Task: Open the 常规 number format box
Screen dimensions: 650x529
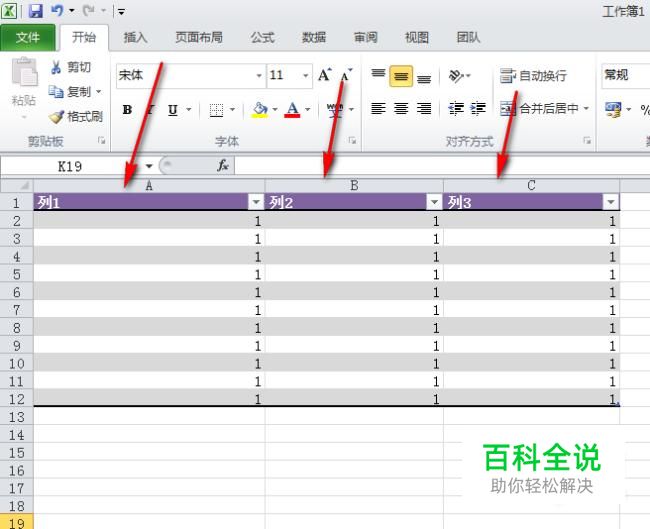Action: coord(625,75)
